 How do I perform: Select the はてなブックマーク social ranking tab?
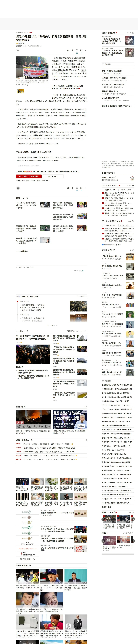coord(126,225)
